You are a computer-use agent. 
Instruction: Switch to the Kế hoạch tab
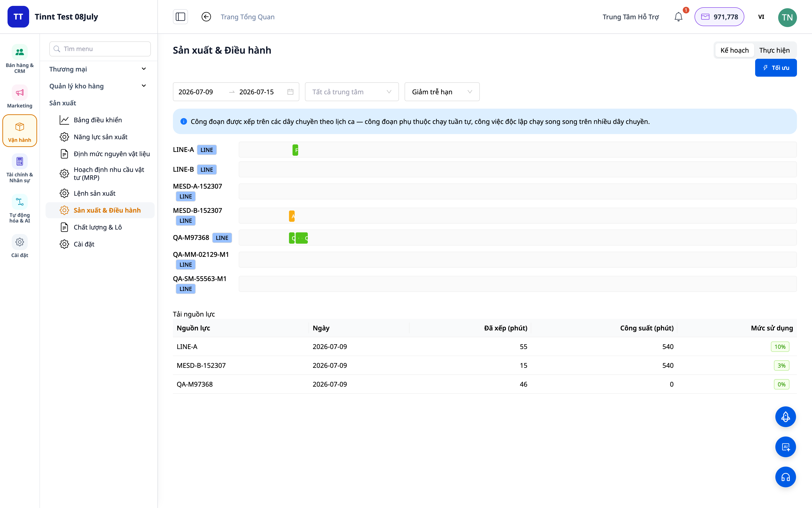[x=734, y=50]
